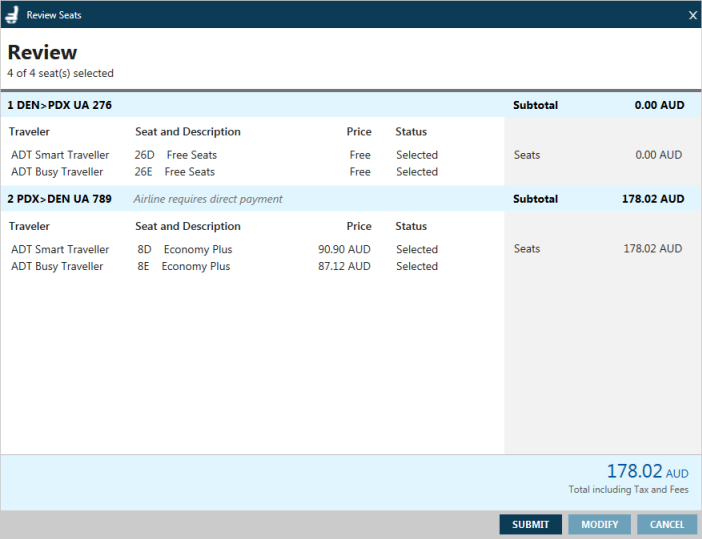702x539 pixels.
Task: Click the first segment Traveler column header
Action: pos(29,132)
